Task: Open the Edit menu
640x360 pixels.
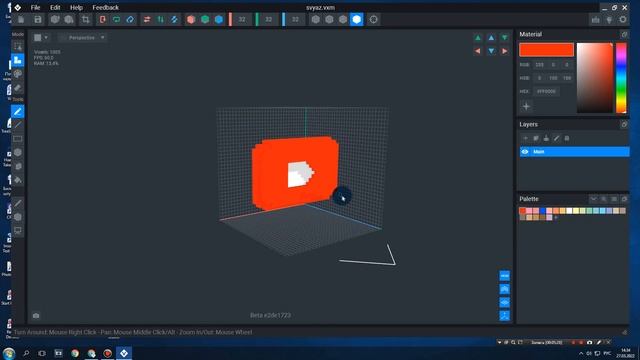Action: pos(55,7)
